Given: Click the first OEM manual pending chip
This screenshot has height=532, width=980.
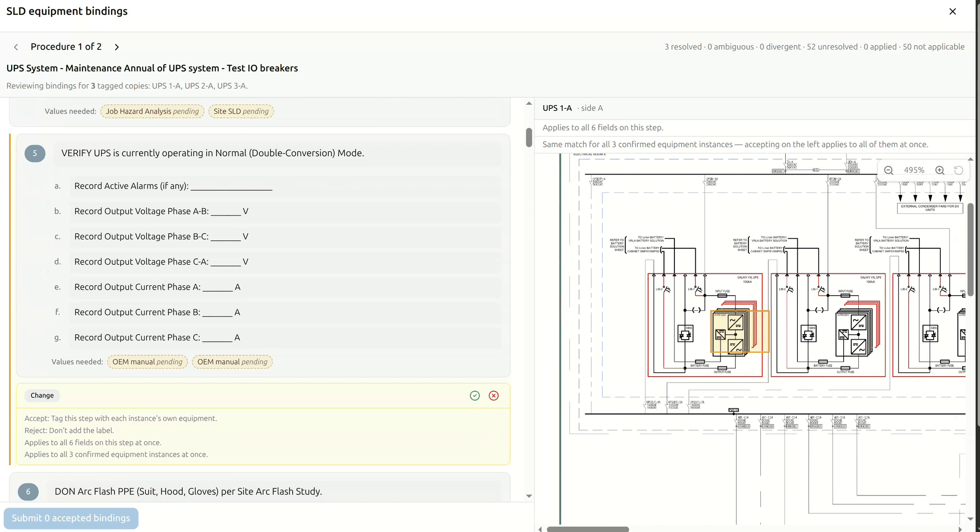Looking at the screenshot, I should [x=147, y=362].
